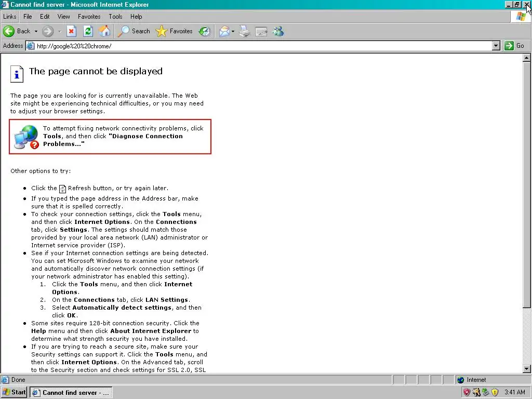Screen dimensions: 532x399
Task: Open the View menu
Action: [x=63, y=17]
